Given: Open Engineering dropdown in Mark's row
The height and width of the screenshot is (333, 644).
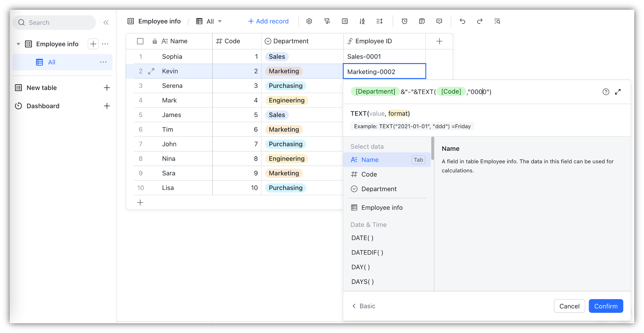Looking at the screenshot, I should click(287, 100).
